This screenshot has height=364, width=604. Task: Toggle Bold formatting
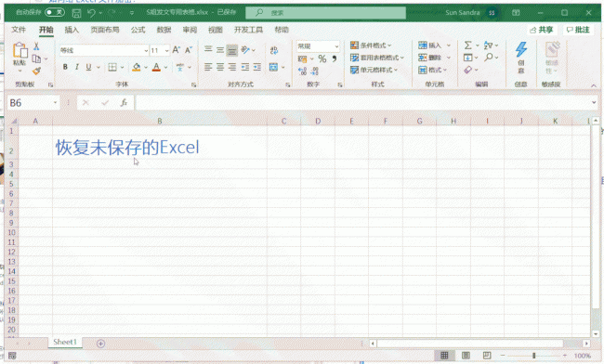coord(65,68)
